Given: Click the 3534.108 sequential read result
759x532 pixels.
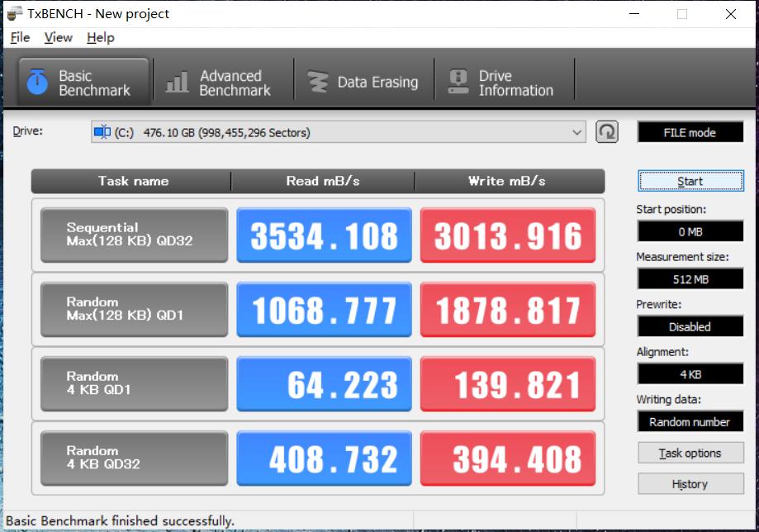Looking at the screenshot, I should (324, 235).
